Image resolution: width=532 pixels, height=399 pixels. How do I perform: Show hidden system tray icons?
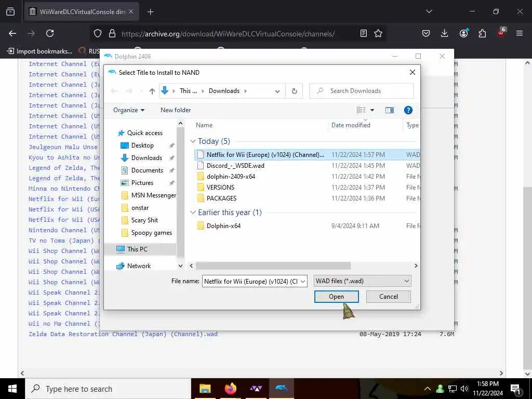point(427,389)
